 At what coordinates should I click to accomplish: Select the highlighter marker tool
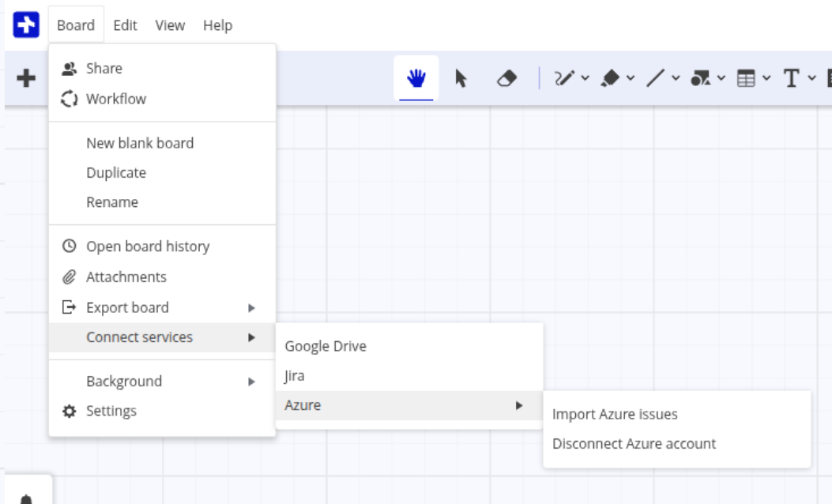(610, 78)
